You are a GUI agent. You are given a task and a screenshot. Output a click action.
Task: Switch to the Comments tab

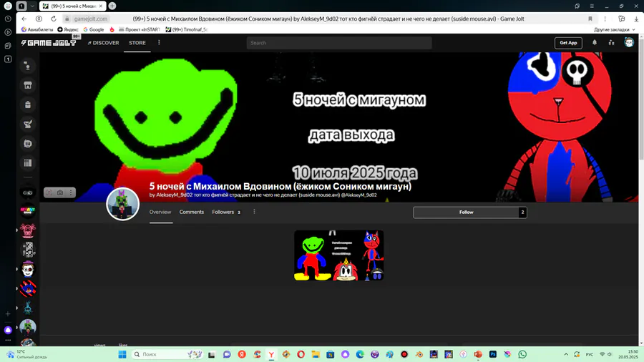tap(191, 212)
